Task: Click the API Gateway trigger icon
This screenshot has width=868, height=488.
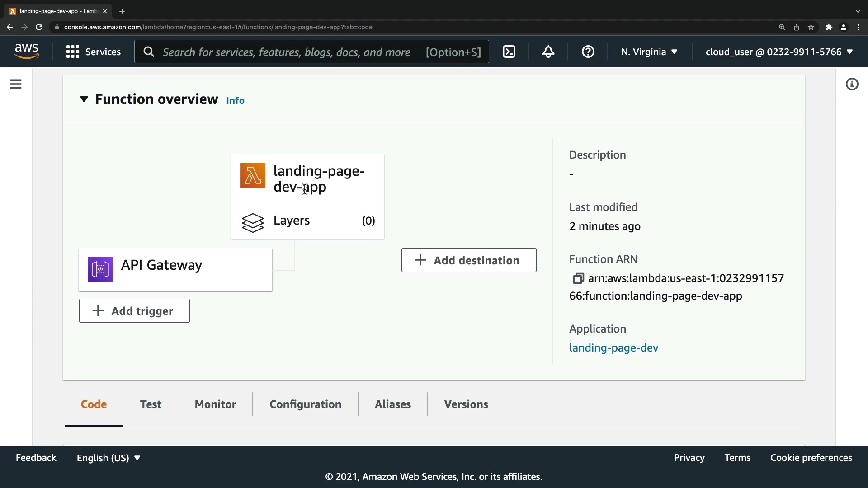Action: coord(100,269)
